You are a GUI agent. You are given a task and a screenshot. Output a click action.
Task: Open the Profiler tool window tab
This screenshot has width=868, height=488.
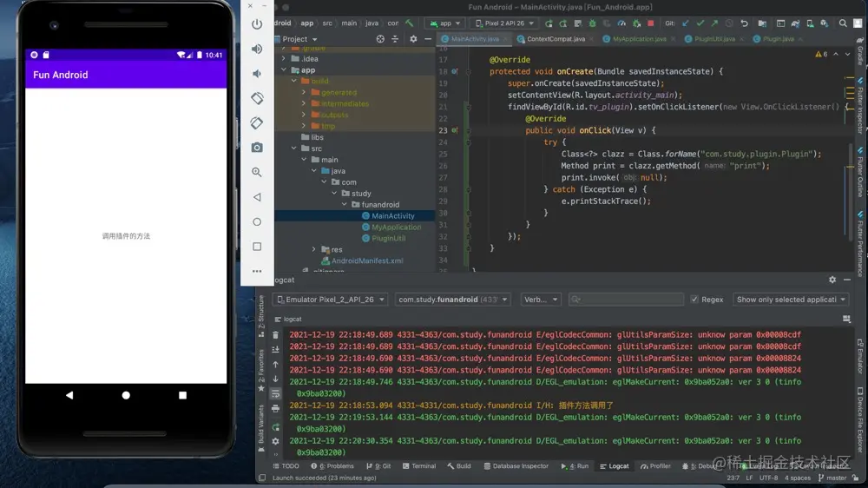[655, 465]
